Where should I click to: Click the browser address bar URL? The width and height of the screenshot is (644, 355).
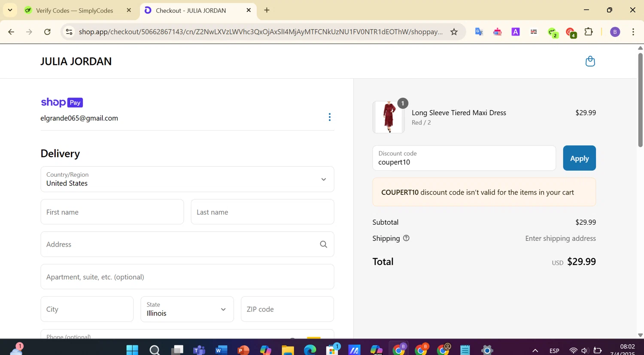click(261, 32)
